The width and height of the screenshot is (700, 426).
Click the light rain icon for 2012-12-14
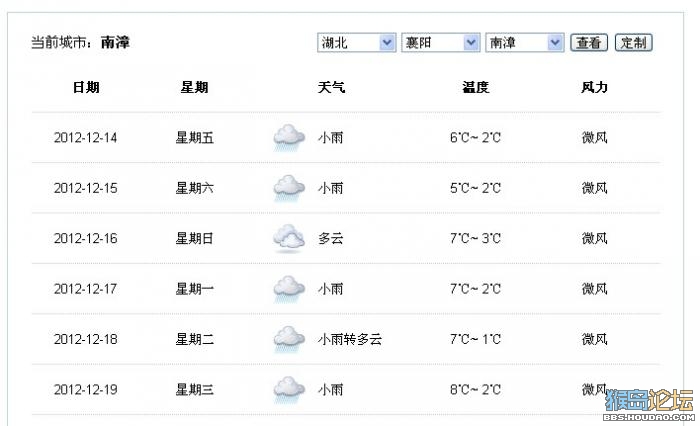point(289,138)
